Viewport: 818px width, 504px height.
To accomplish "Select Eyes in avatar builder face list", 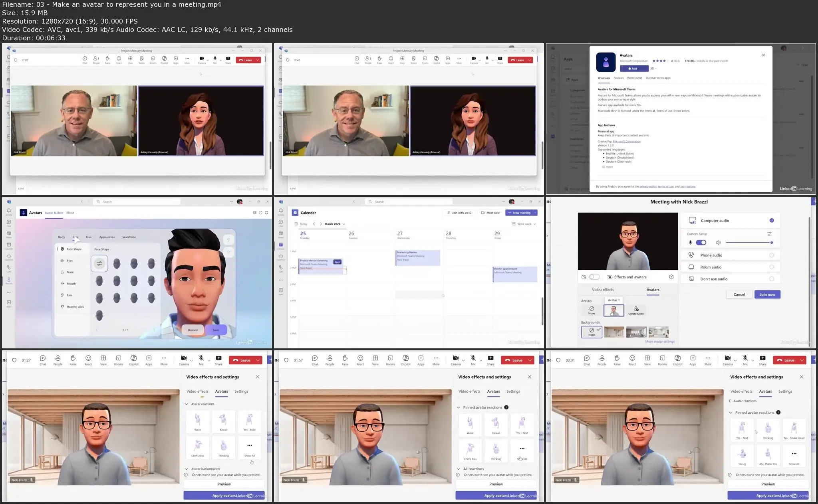I will coord(70,261).
